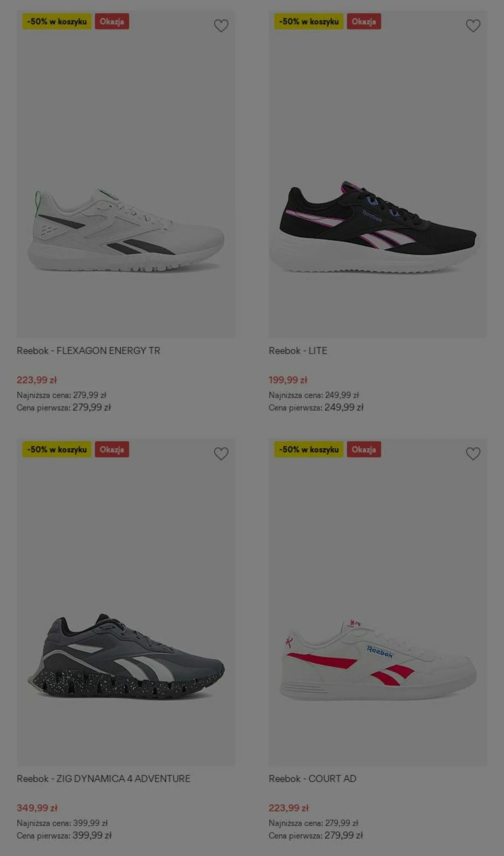Select the 199,99 zł price of Reebok LITE

[288, 380]
